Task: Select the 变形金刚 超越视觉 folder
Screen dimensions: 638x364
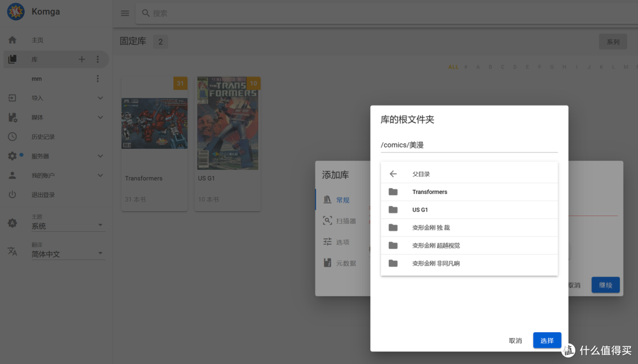Action: coord(469,245)
